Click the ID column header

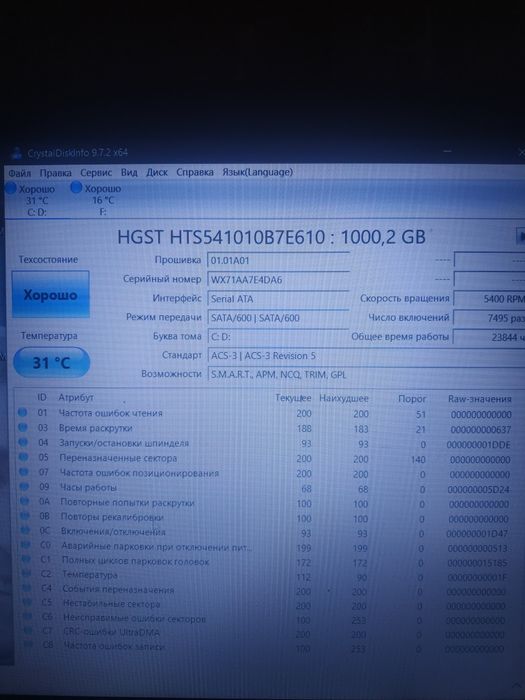(42, 397)
